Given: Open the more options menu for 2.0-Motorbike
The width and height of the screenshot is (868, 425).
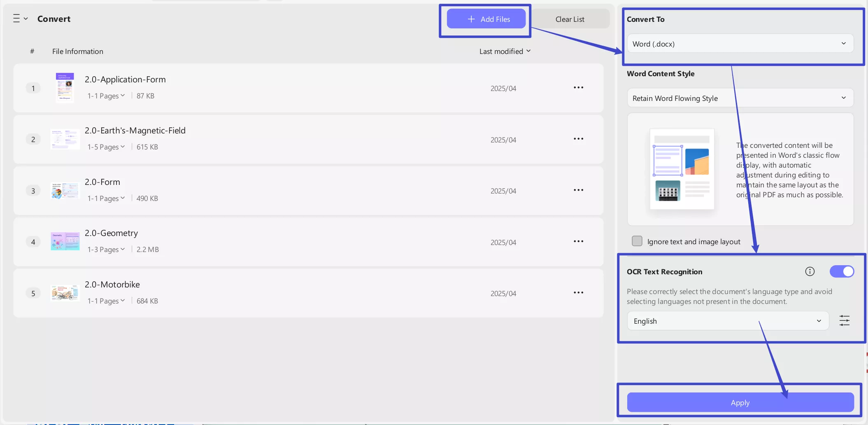Looking at the screenshot, I should [578, 292].
